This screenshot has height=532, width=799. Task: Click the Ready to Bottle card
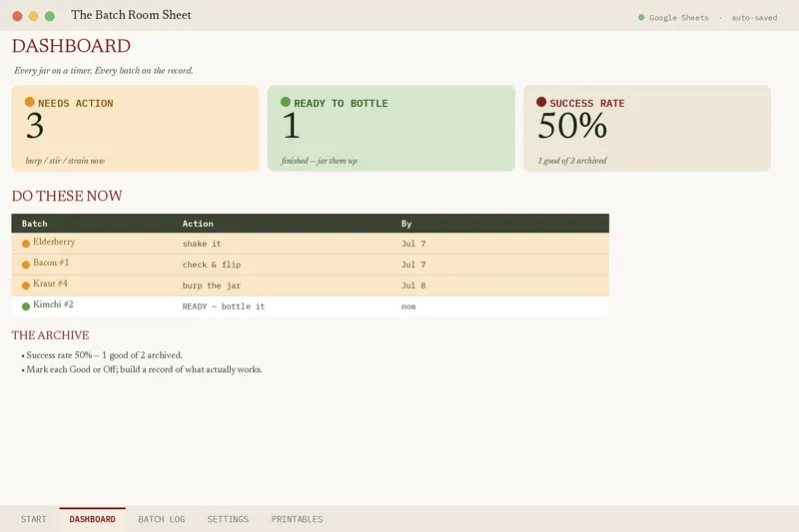point(392,129)
